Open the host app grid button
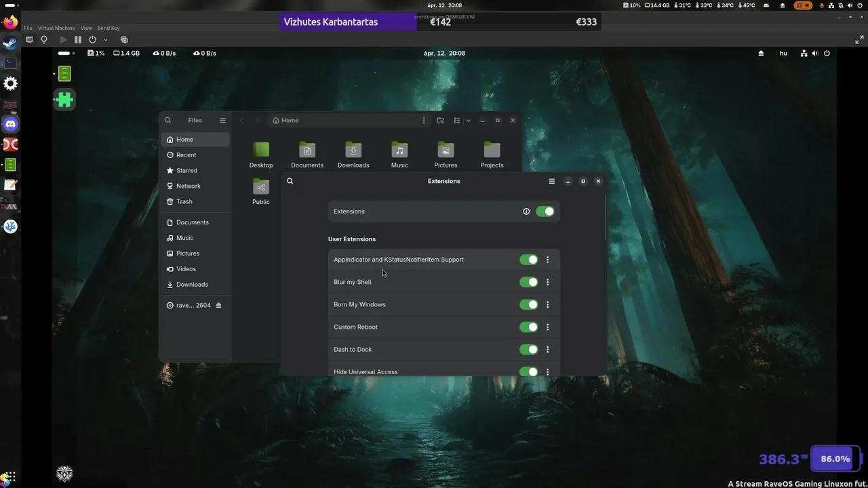The image size is (868, 488). (x=9, y=477)
